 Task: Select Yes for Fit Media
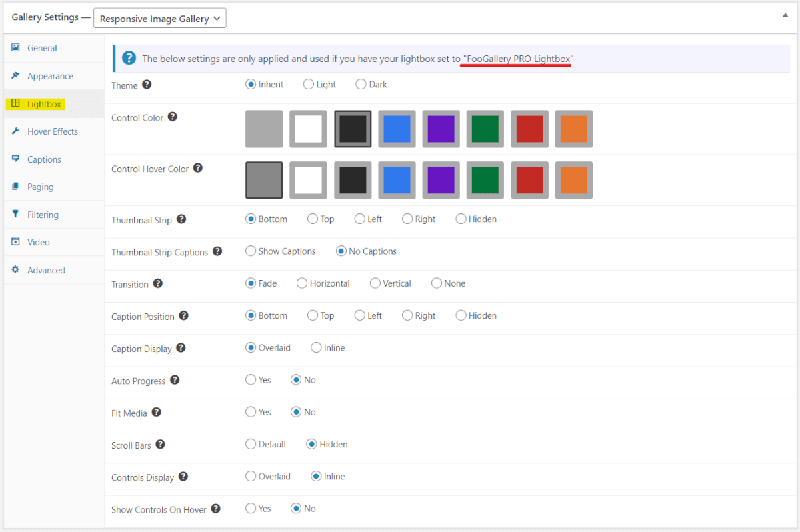251,412
